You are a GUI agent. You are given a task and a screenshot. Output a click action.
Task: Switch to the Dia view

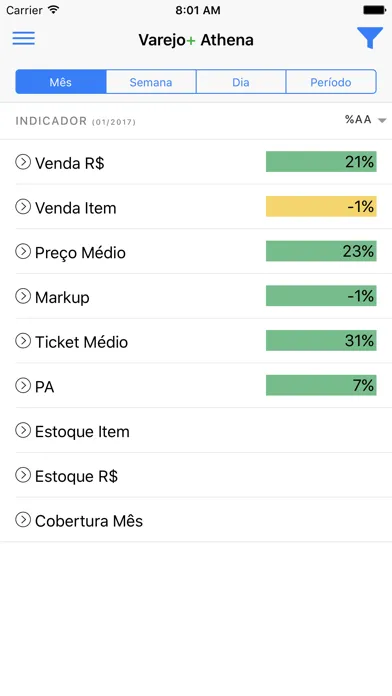(x=241, y=82)
